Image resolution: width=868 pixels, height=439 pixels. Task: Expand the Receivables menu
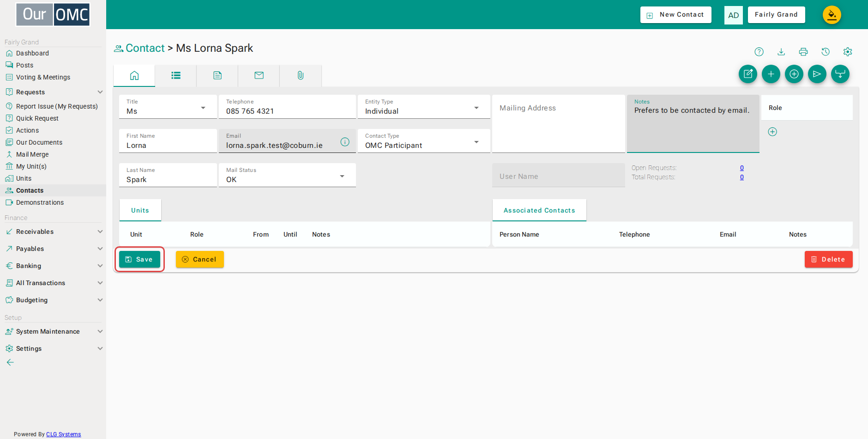[54, 232]
